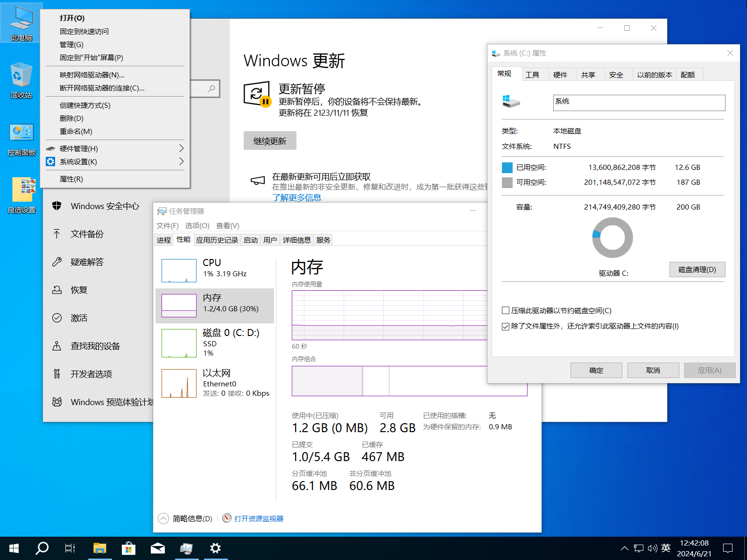Switch to the 详细信息 tab in Task Manager
The height and width of the screenshot is (560, 747).
coord(297,240)
